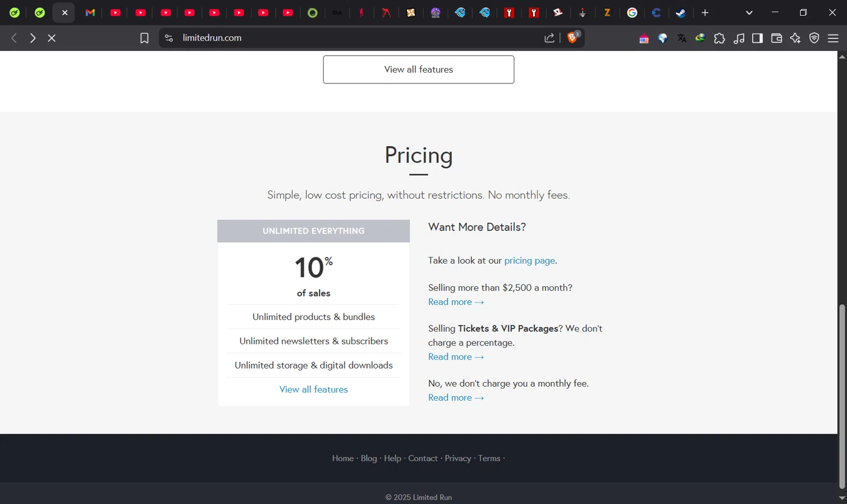Click the Brave Shields lion icon
This screenshot has width=847, height=504.
572,38
